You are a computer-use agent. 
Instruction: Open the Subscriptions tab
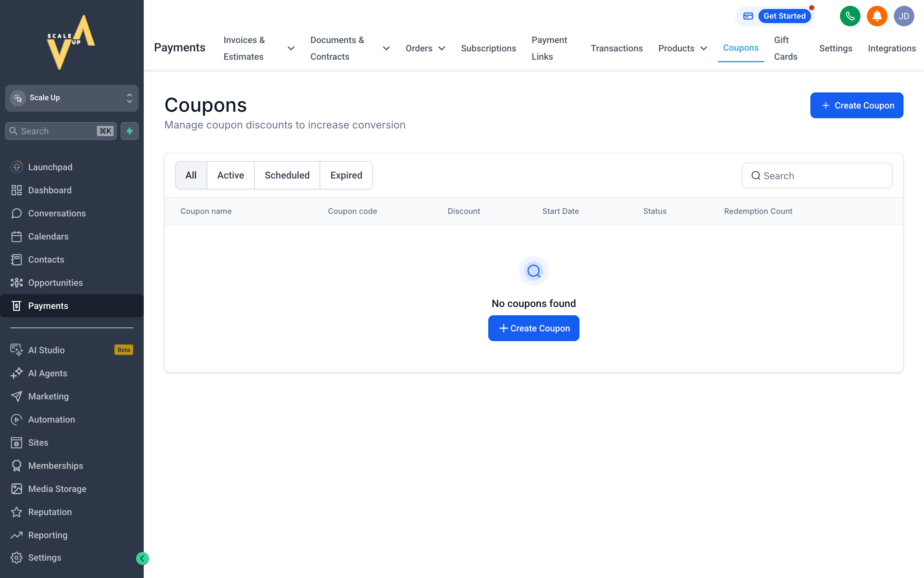tap(488, 48)
